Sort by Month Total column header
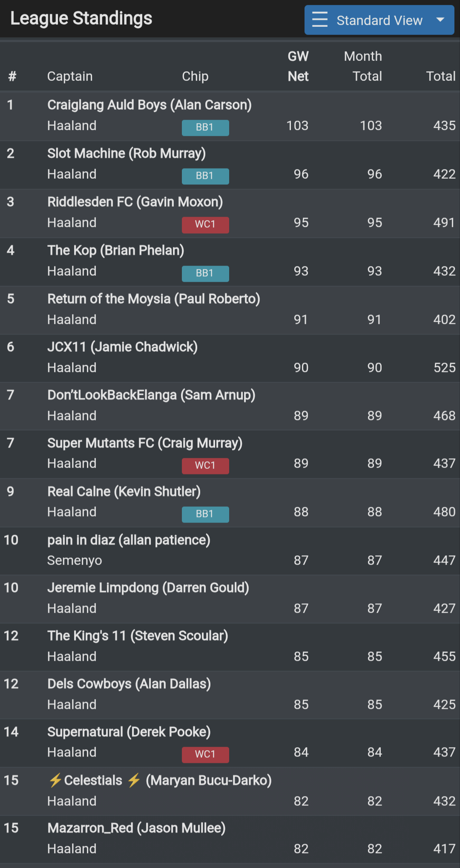Image resolution: width=460 pixels, height=868 pixels. 363,66
